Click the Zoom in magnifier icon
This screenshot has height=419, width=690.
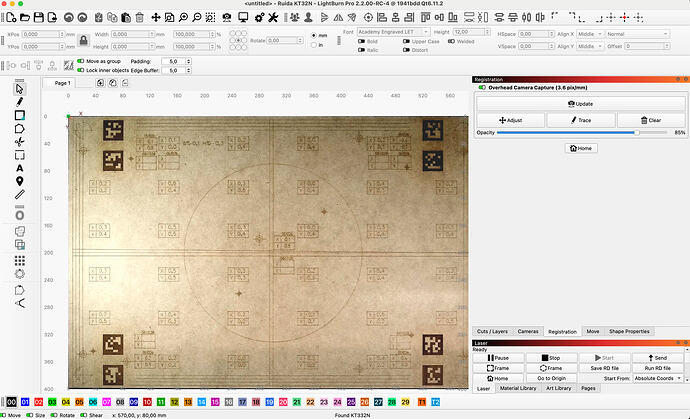click(183, 18)
